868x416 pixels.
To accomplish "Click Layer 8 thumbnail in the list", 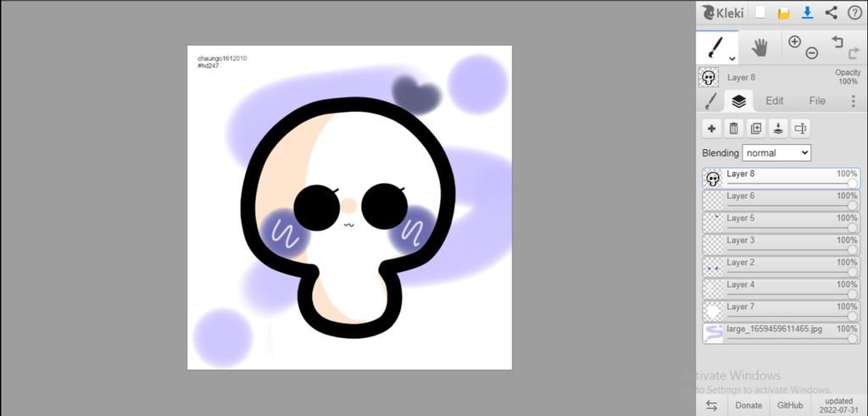I will [x=714, y=179].
